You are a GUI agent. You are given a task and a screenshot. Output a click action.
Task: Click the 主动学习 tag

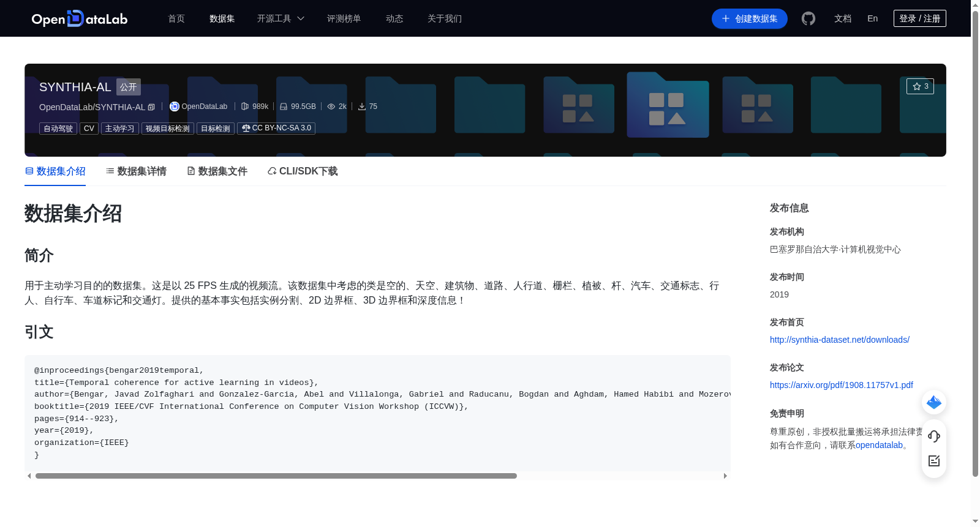coord(119,129)
